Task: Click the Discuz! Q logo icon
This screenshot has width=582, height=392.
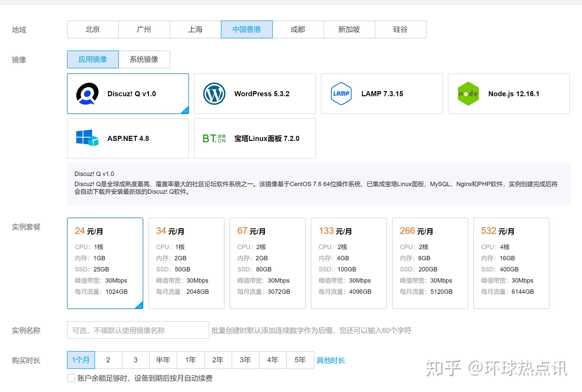Action: (x=87, y=94)
